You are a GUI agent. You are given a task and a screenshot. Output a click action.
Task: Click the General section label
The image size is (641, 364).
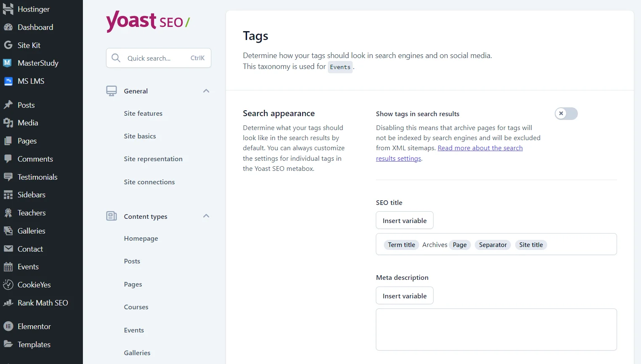tap(136, 91)
